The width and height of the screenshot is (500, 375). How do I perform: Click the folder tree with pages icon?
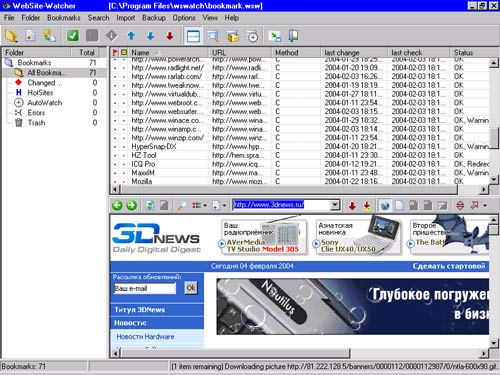tap(49, 36)
